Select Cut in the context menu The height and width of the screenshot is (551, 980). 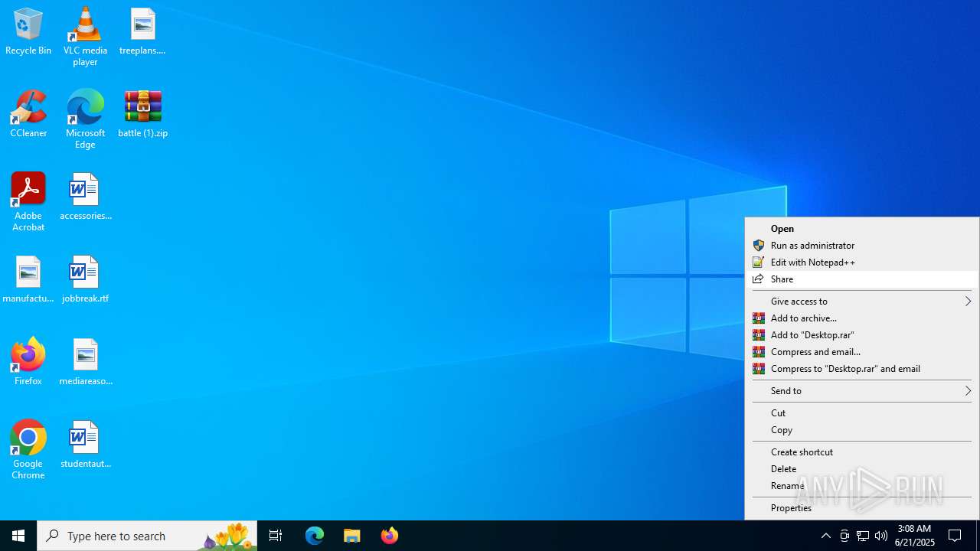(862, 413)
